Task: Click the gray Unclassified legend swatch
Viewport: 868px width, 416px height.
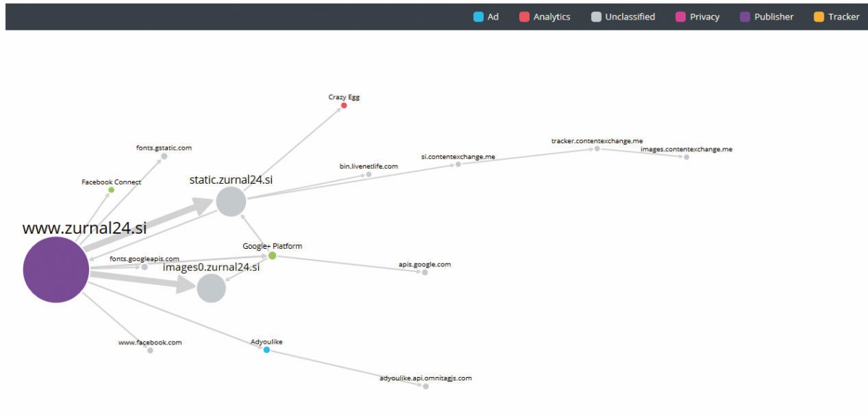Action: [596, 17]
